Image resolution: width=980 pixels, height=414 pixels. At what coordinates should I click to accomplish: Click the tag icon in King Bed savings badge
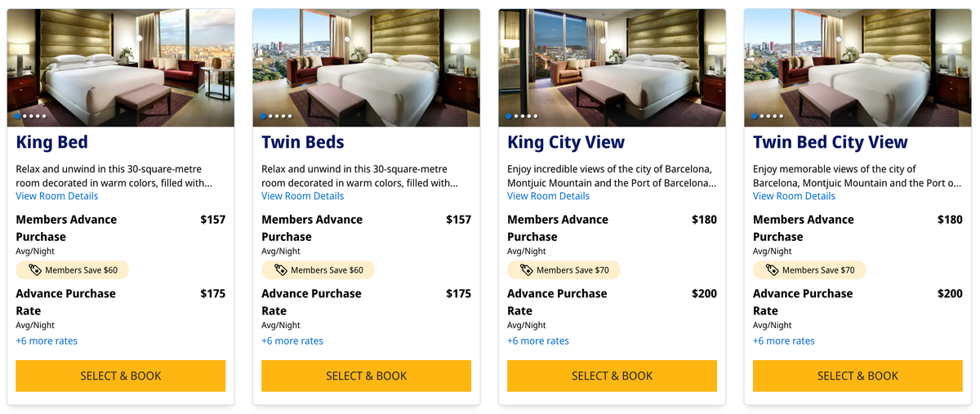click(34, 269)
